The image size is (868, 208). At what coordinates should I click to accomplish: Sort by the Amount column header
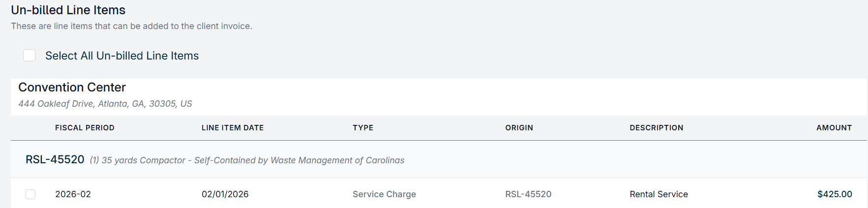click(834, 128)
